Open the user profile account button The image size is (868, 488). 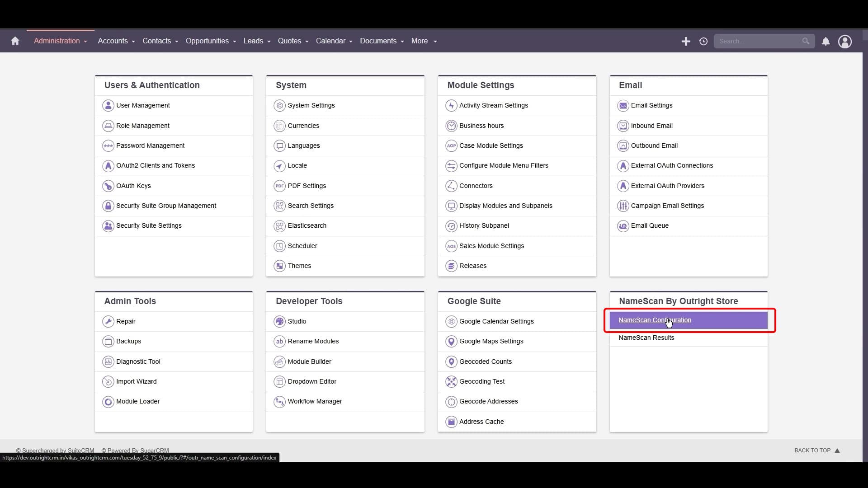pos(845,41)
